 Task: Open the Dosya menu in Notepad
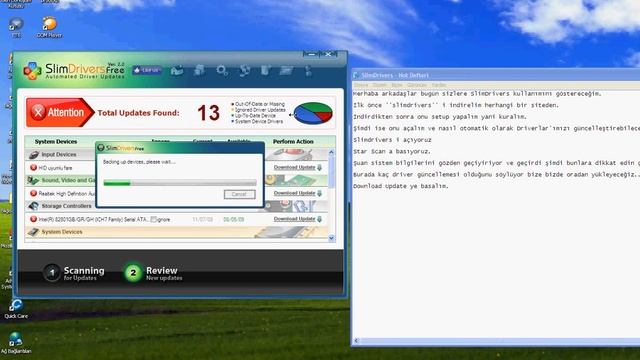tap(361, 85)
